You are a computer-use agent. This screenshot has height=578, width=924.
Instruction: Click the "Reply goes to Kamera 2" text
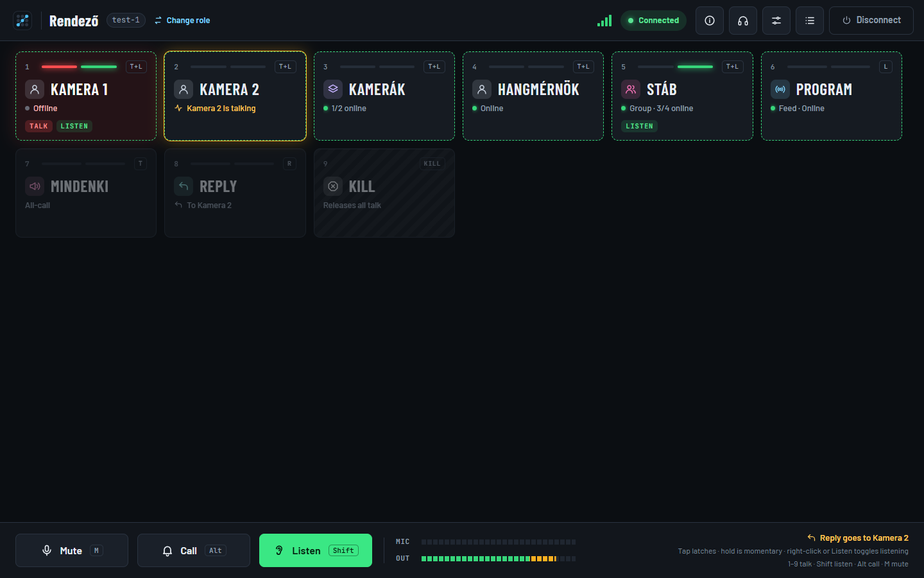(x=864, y=538)
